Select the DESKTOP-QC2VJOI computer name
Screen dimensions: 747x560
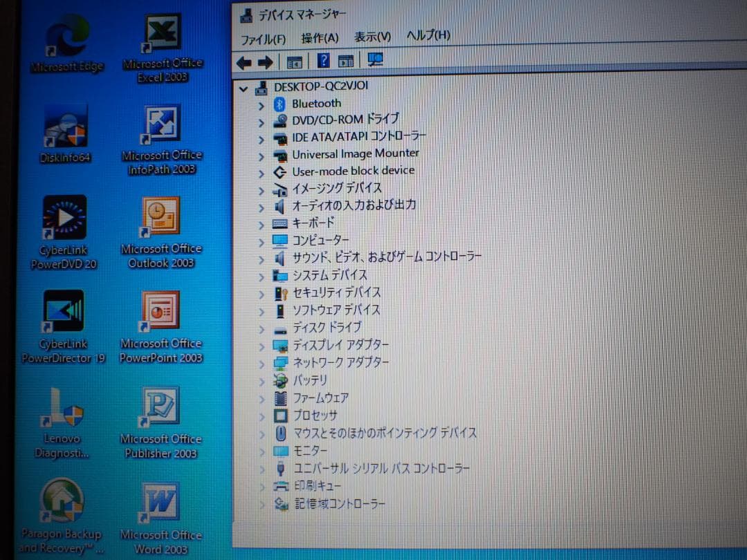(x=321, y=86)
